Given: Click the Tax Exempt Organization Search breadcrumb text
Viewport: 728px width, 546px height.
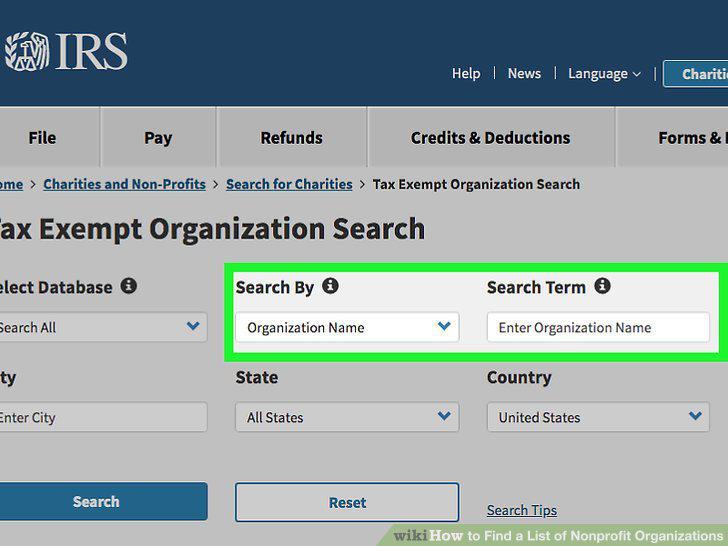Looking at the screenshot, I should [476, 184].
